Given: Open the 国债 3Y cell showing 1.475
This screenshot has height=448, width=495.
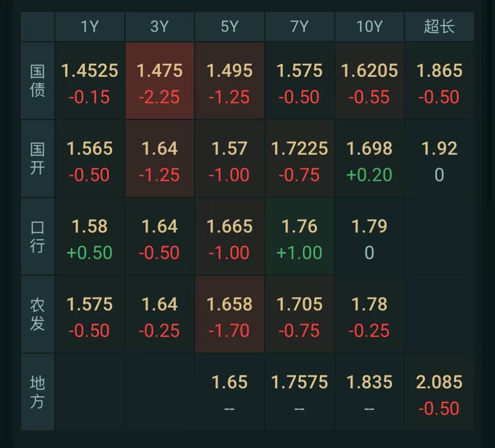Looking at the screenshot, I should pyautogui.click(x=160, y=81).
